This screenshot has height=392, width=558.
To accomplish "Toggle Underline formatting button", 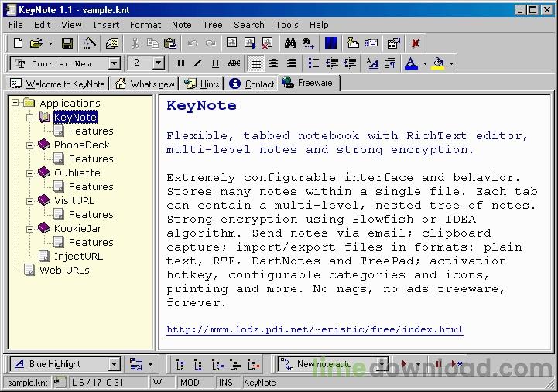I will point(215,63).
